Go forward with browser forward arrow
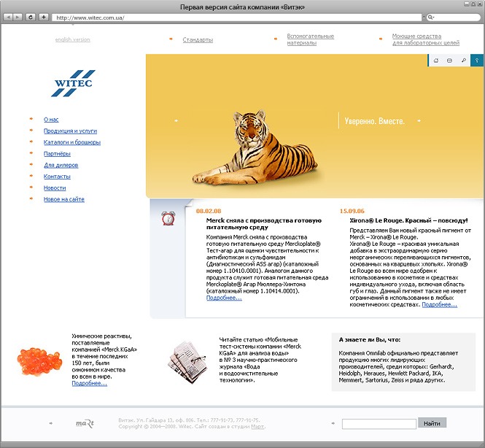 (x=18, y=18)
